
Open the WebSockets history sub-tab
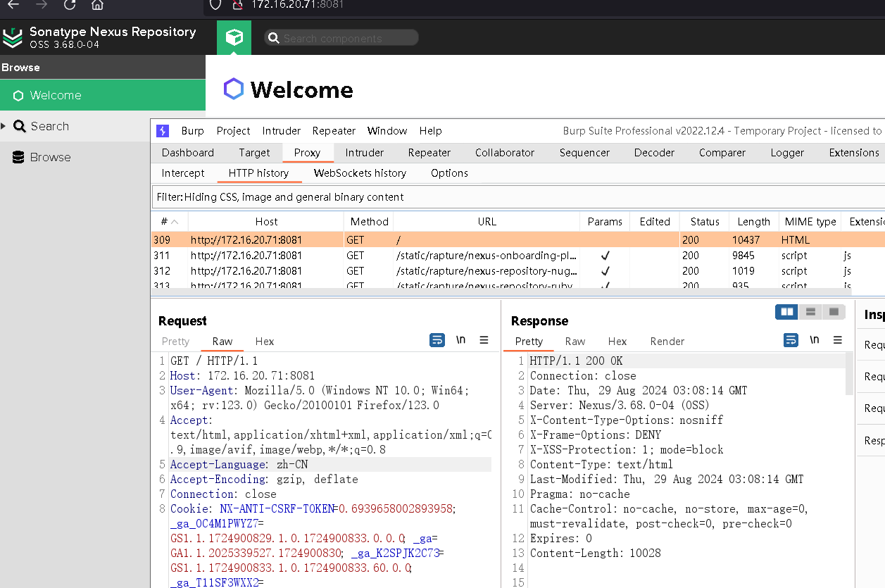click(360, 173)
